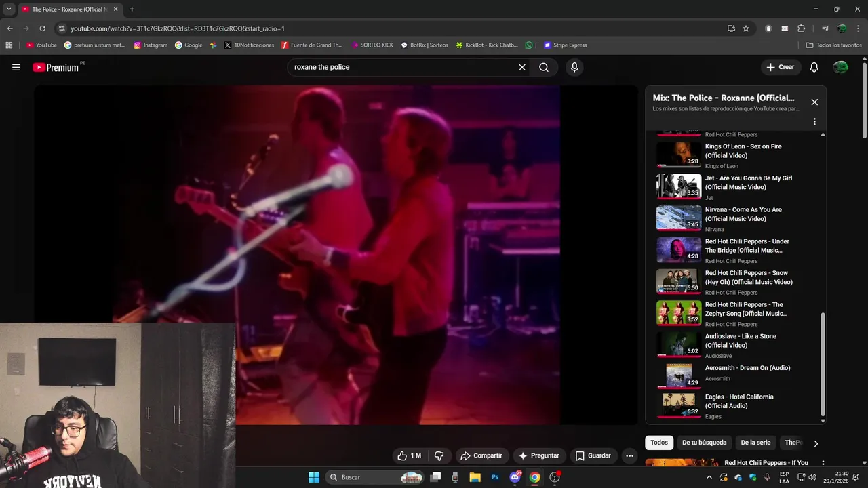
Task: Close the Mix playlist panel
Action: 814,102
